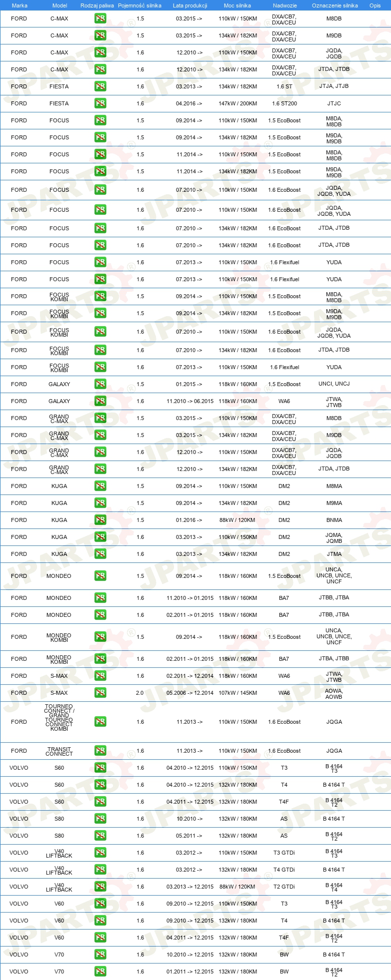This screenshot has width=391, height=980.
Task: Click the Rodzaj paliwa column header
Action: coord(97,5)
